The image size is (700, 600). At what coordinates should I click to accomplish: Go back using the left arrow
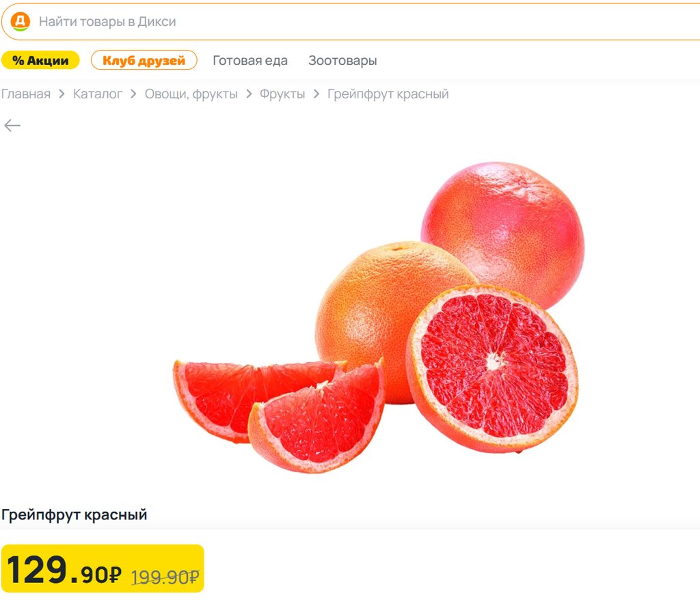pos(12,126)
